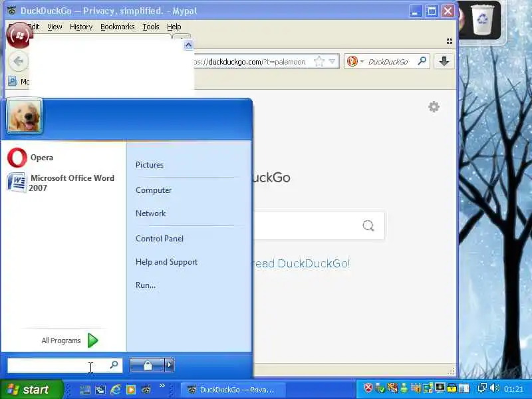Click the volume speaker tray icon

[494, 388]
